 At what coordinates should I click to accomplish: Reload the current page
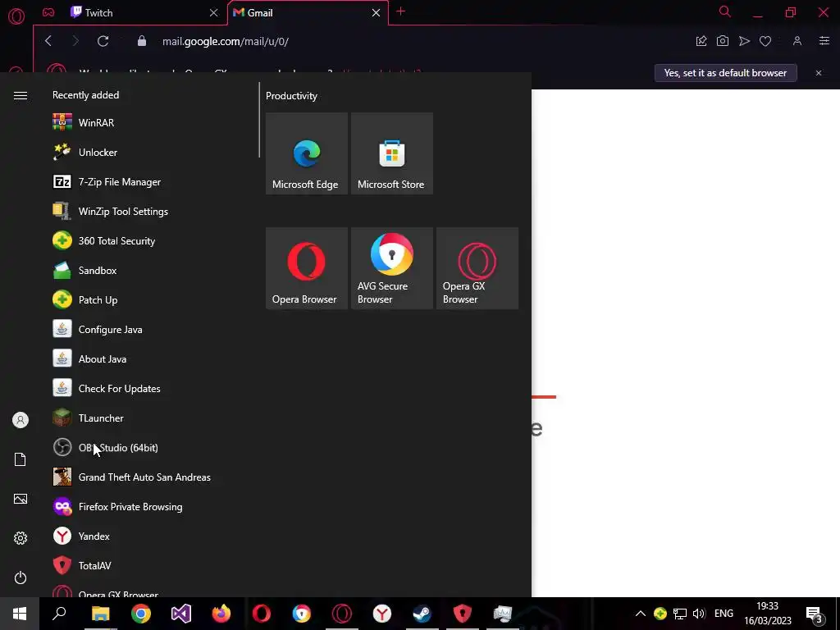pos(103,41)
